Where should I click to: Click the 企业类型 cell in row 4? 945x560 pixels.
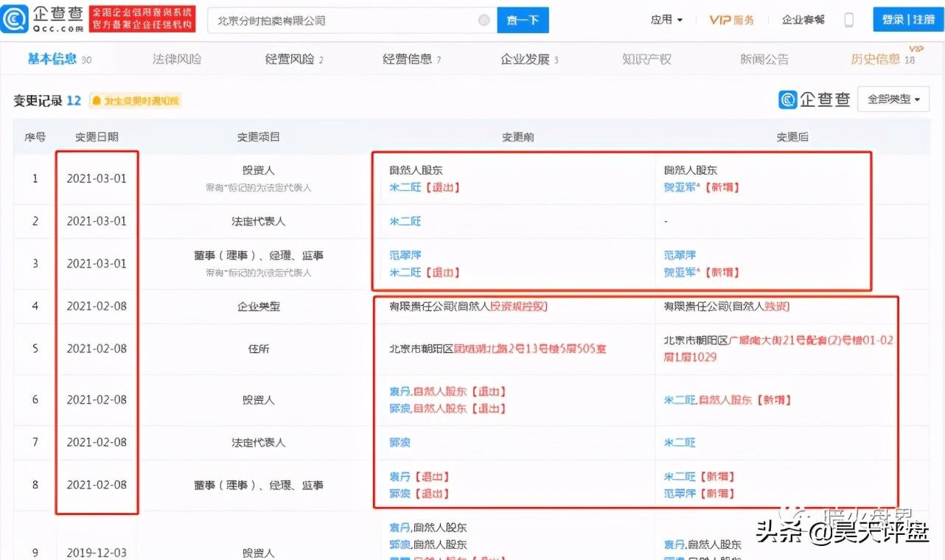pyautogui.click(x=258, y=306)
